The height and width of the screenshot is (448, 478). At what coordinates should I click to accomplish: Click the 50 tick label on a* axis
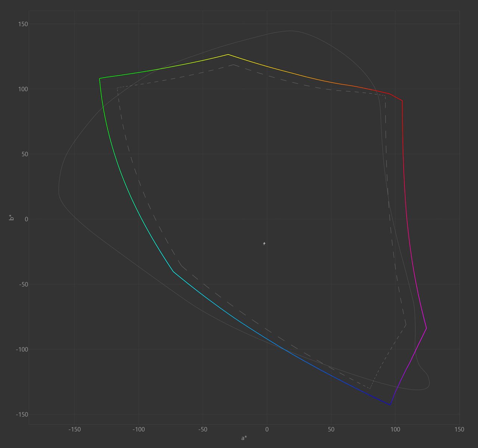click(331, 429)
